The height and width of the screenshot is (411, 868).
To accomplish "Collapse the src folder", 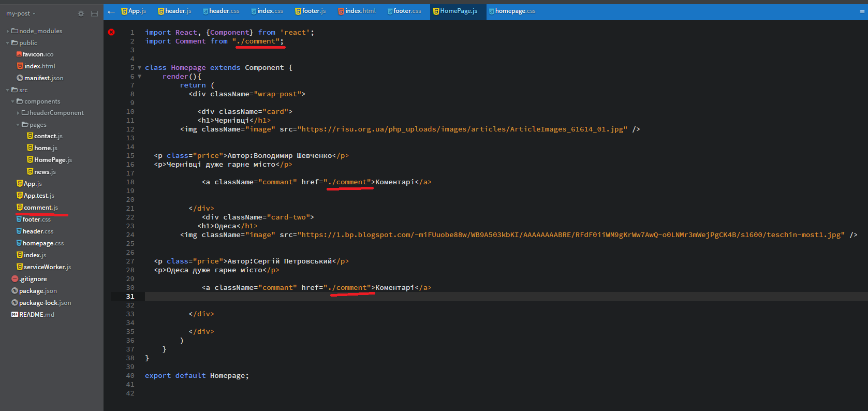I will (8, 90).
